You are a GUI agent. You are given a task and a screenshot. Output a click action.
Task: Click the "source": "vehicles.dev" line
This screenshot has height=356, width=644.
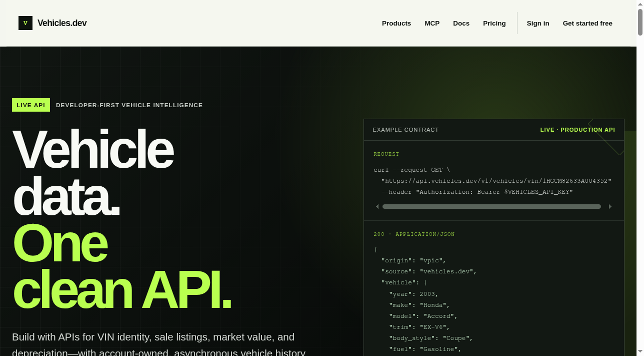coord(429,271)
